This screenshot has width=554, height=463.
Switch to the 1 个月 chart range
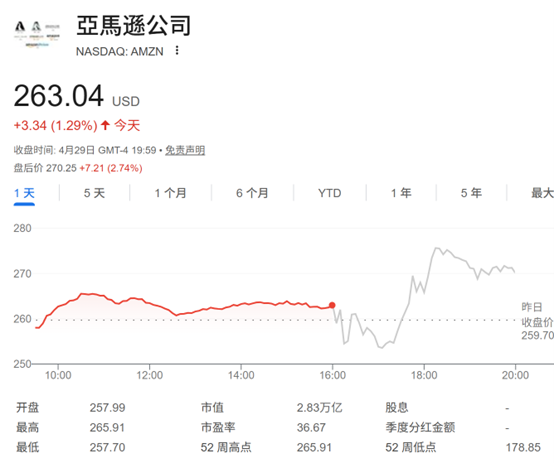click(170, 193)
